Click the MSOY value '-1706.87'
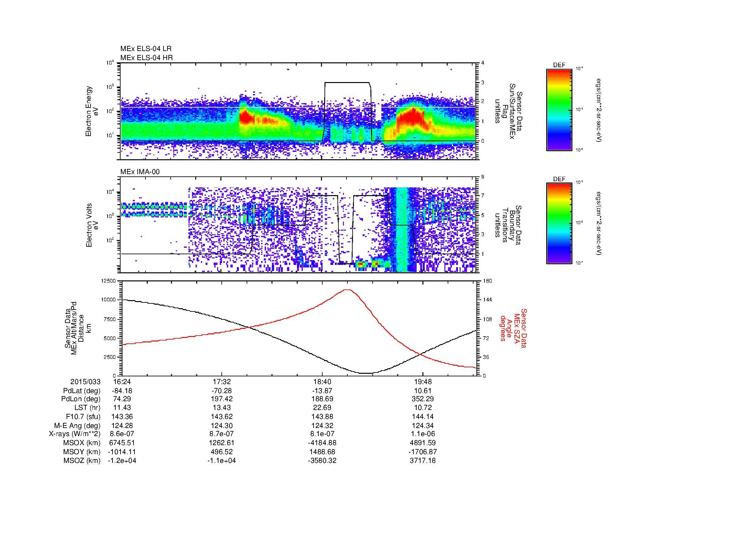 422,452
